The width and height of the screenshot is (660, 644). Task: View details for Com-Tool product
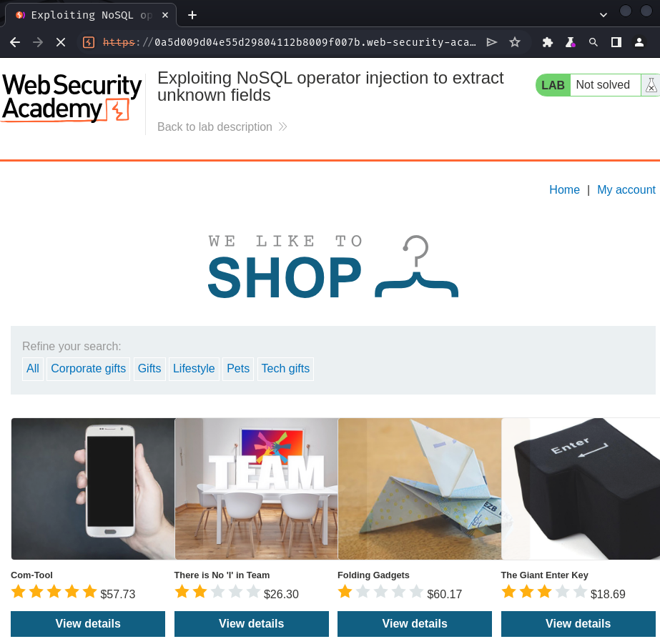(x=88, y=623)
